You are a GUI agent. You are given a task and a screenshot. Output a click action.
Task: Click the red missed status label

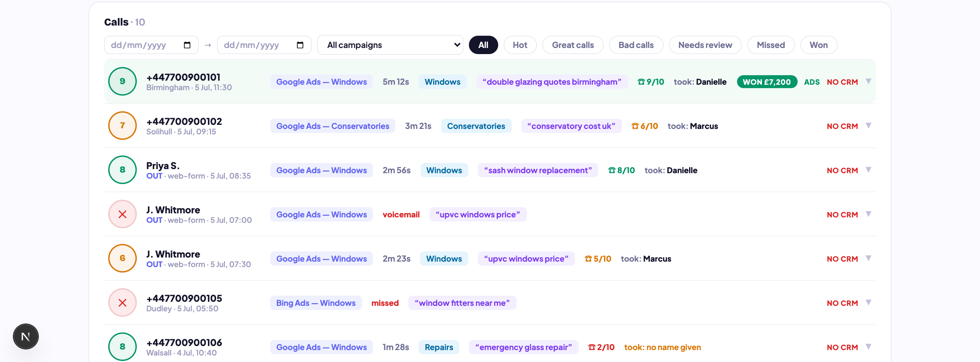coord(385,303)
